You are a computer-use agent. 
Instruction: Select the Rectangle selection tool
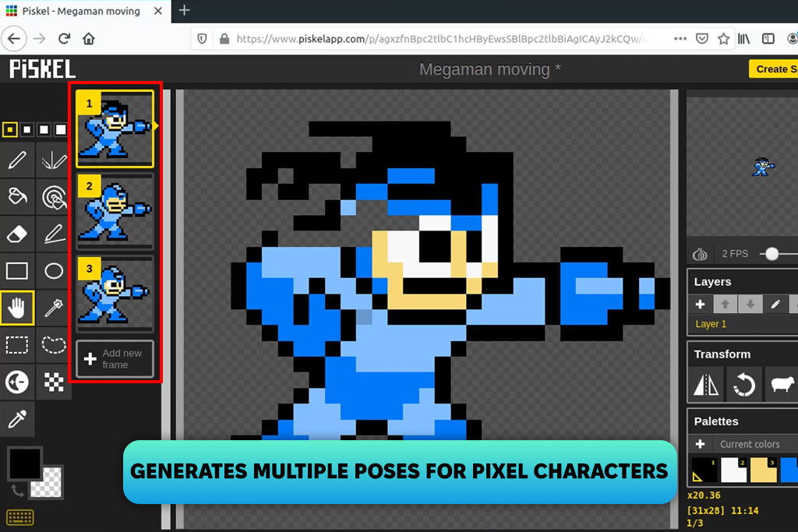click(x=17, y=345)
